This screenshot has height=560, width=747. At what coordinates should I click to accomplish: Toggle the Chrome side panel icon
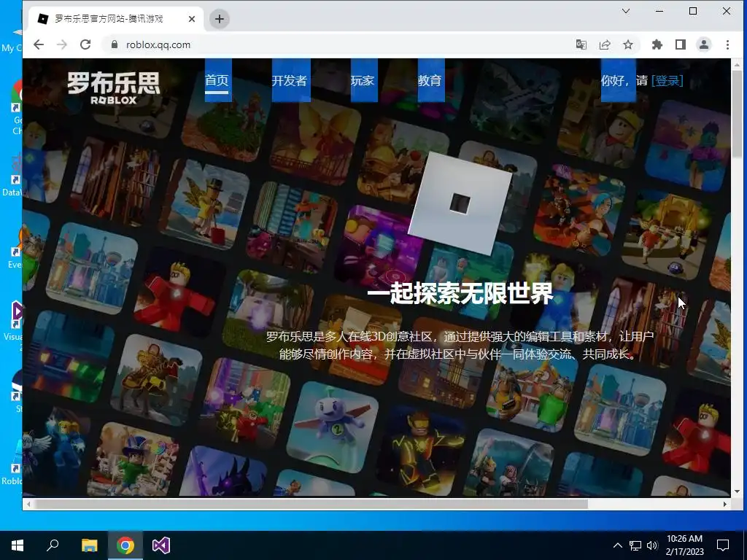[x=681, y=44]
